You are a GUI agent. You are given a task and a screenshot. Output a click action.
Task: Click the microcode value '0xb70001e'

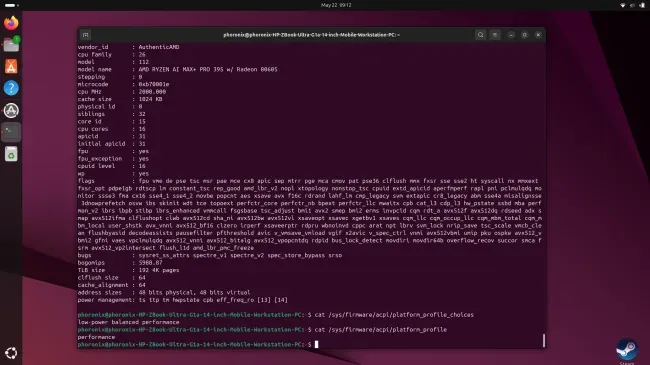pyautogui.click(x=154, y=84)
